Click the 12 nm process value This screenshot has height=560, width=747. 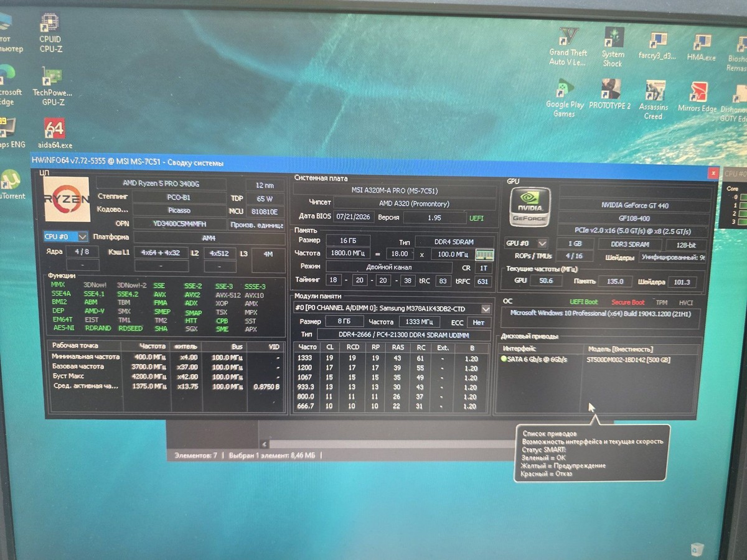(x=265, y=185)
